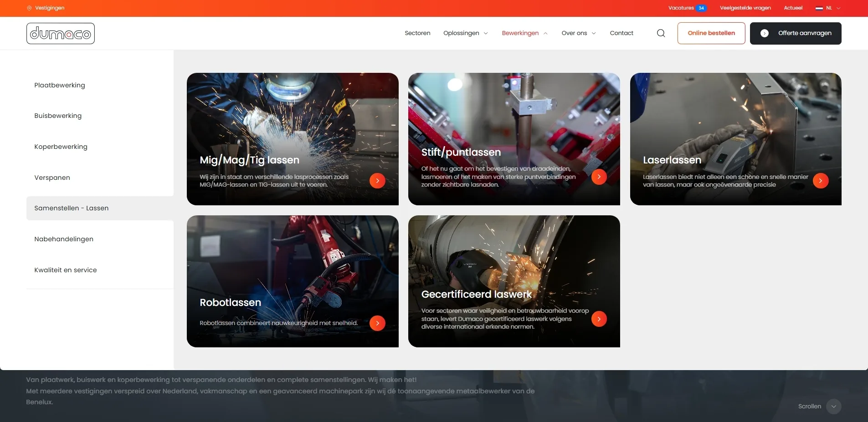Viewport: 868px width, 422px height.
Task: Expand the Oplossingen dropdown
Action: click(x=465, y=33)
